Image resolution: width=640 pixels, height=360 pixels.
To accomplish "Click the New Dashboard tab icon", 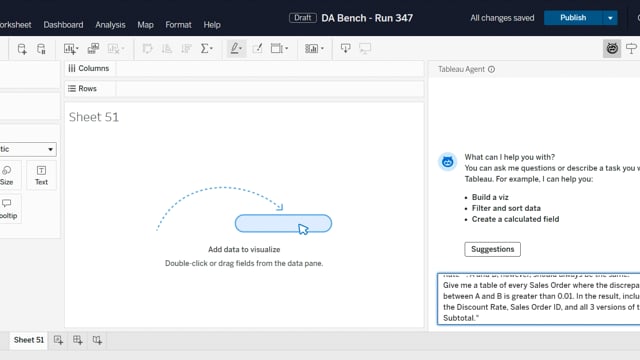I will 78,340.
